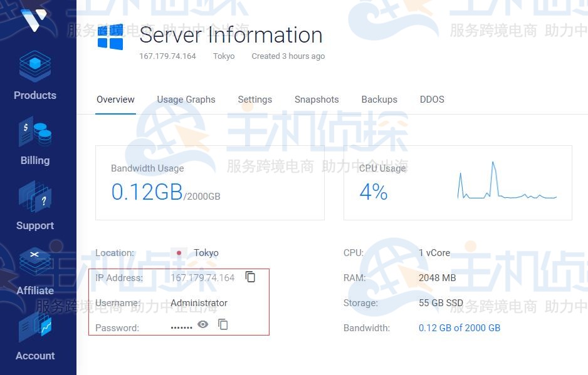Switch to the Backups tab

click(x=379, y=99)
